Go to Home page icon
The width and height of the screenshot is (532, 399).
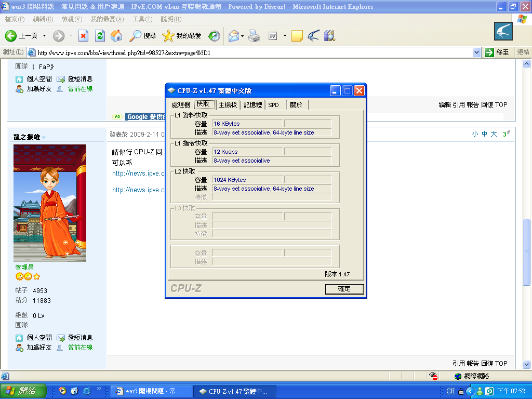point(116,36)
